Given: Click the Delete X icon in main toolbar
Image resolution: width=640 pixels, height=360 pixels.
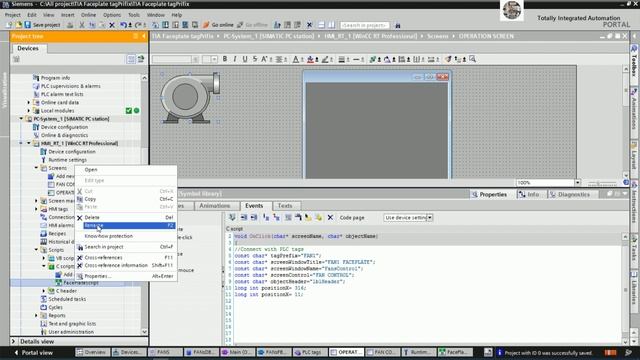Looking at the screenshot, I should (112, 25).
